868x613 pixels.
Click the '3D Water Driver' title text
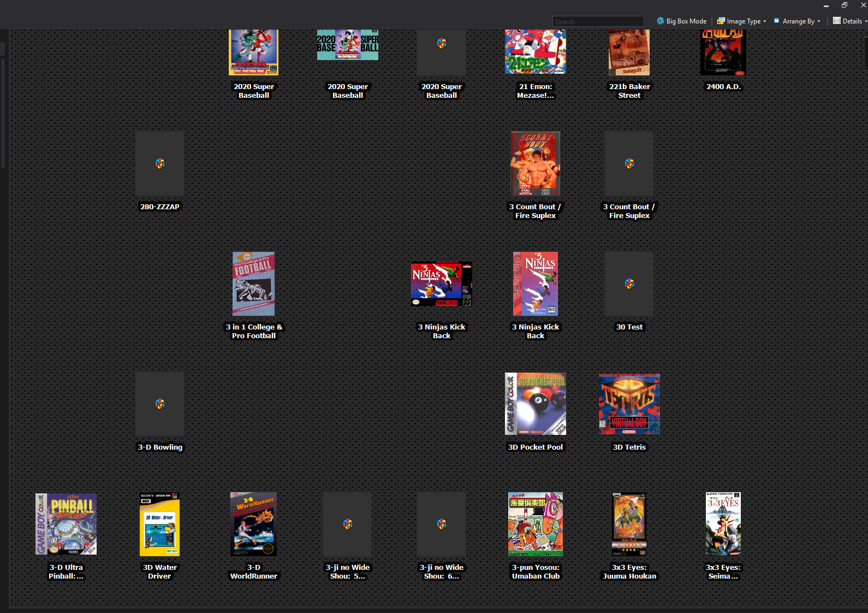(x=160, y=571)
